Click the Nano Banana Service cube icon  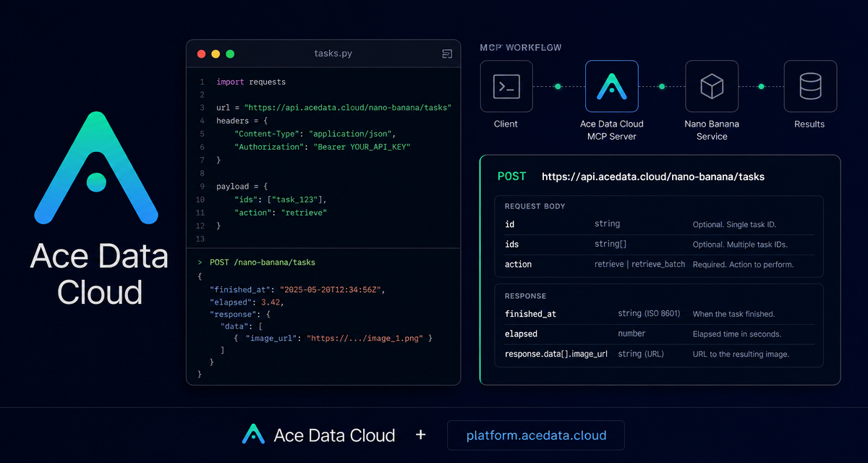point(712,86)
